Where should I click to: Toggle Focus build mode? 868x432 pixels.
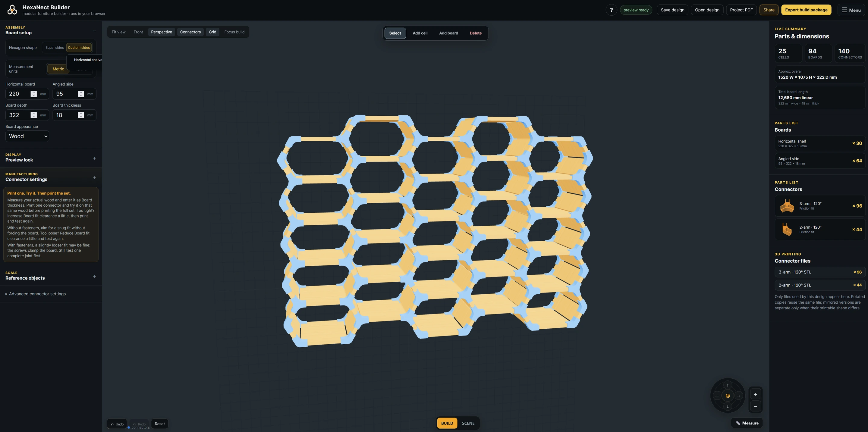click(x=234, y=32)
